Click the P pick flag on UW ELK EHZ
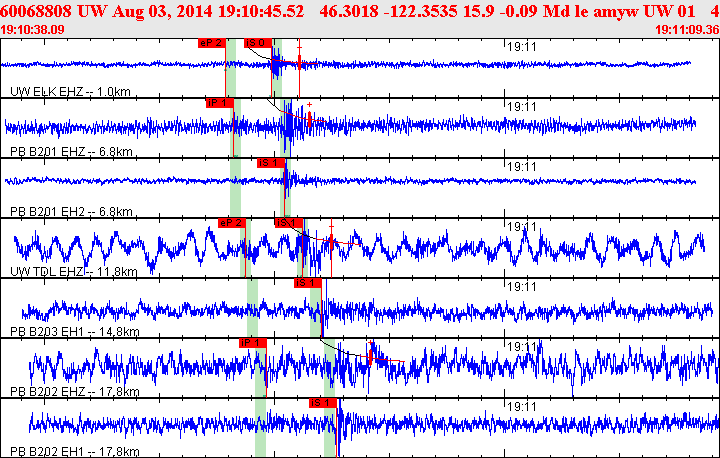Image resolution: width=720 pixels, height=458 pixels. click(212, 43)
